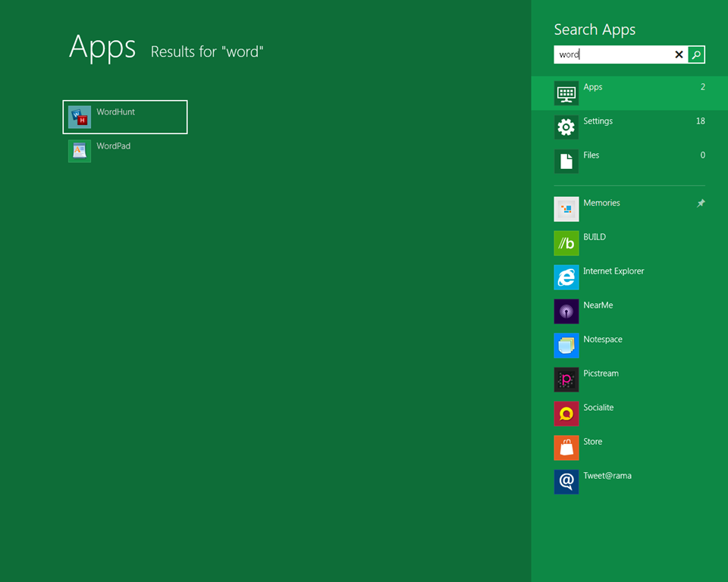Select the Apps category icon
The image size is (728, 582).
tap(566, 93)
